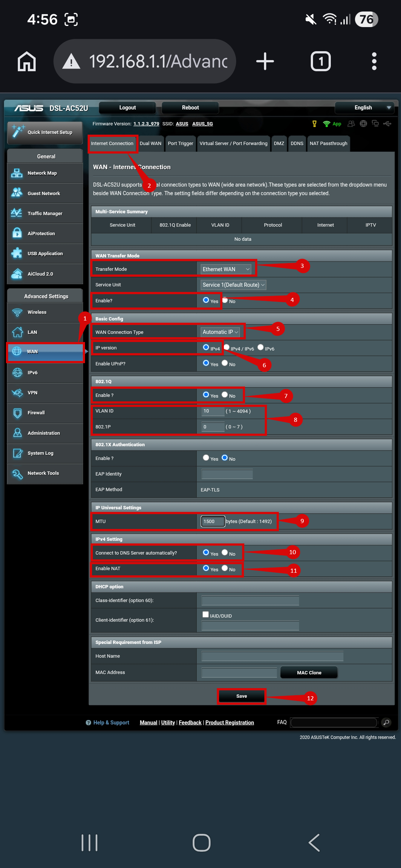Screen dimensions: 401x868
Task: Open USB Application puzzle icon
Action: 17,253
